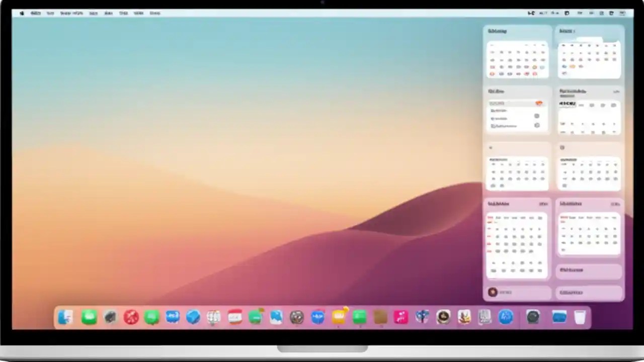
Task: Launch Safari from the Dock
Action: pyautogui.click(x=193, y=317)
